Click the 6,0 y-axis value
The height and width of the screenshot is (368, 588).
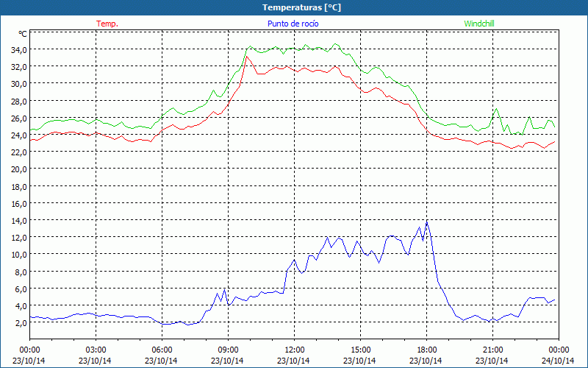coord(21,289)
